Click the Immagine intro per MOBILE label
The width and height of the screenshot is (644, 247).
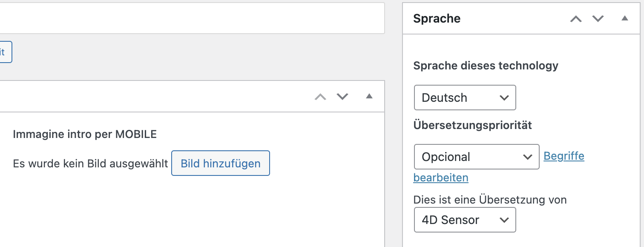coord(85,135)
